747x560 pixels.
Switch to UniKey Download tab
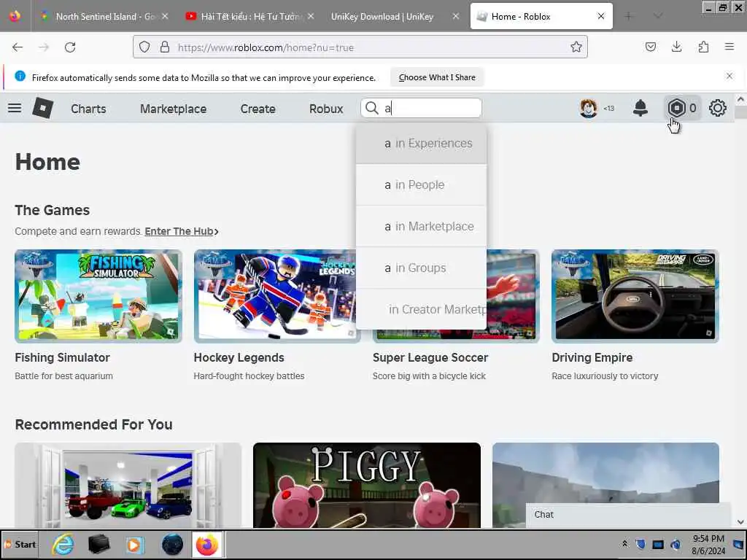[393, 16]
